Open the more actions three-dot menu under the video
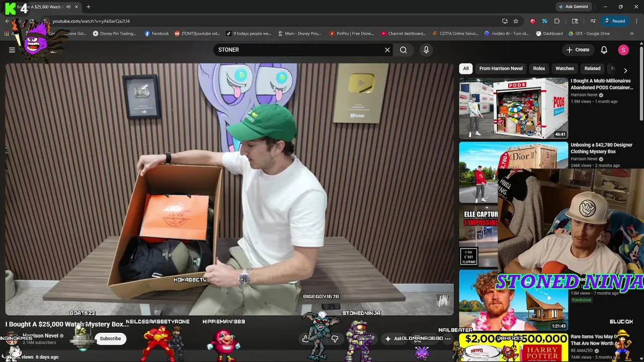This screenshot has height=362, width=644. (448, 338)
